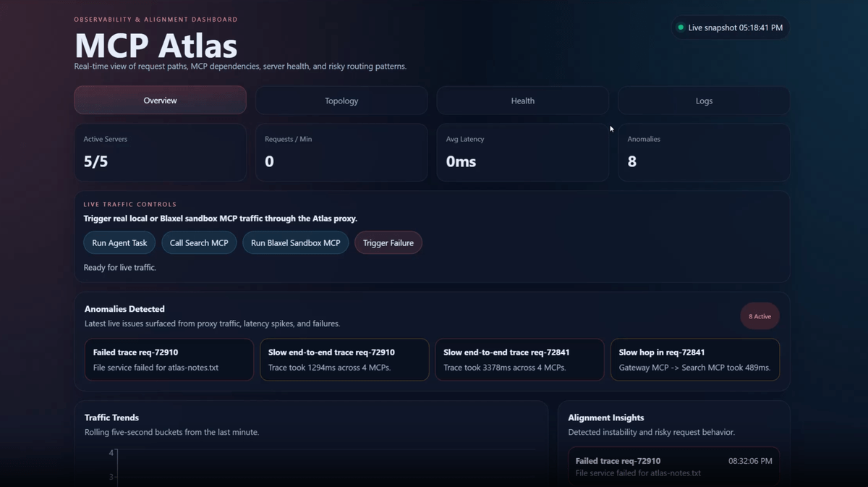Select the Avg Latency 0ms card
868x487 pixels.
(x=522, y=152)
